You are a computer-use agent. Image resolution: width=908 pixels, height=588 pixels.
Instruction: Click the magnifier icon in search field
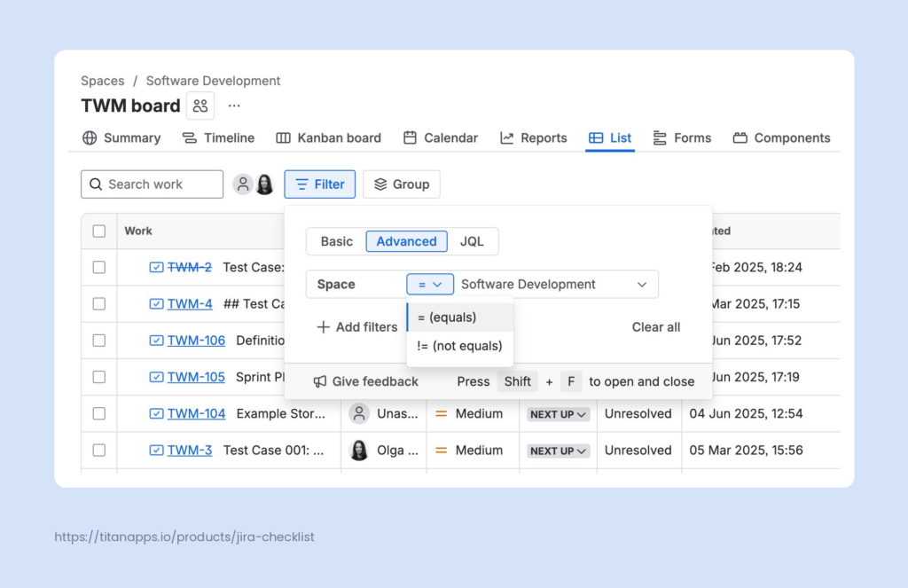pos(96,184)
